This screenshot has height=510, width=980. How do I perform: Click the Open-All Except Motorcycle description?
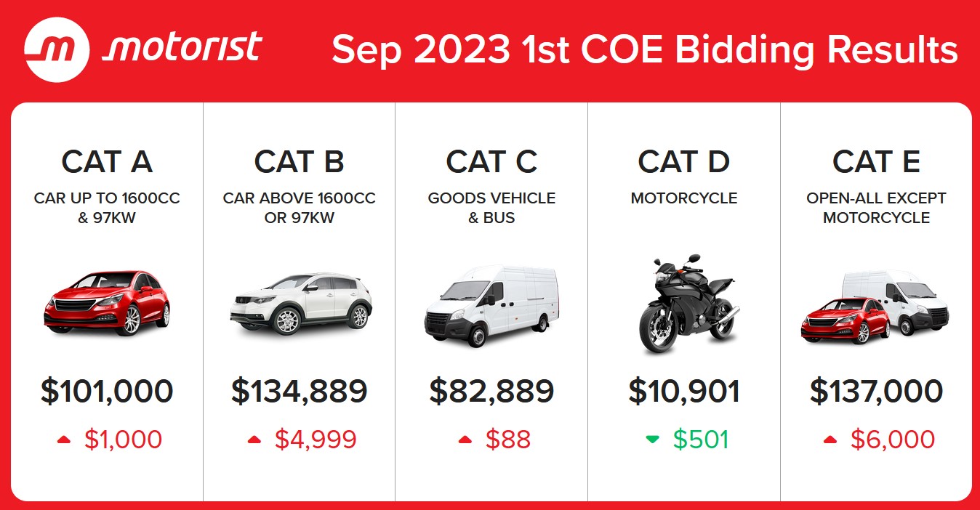pyautogui.click(x=876, y=208)
